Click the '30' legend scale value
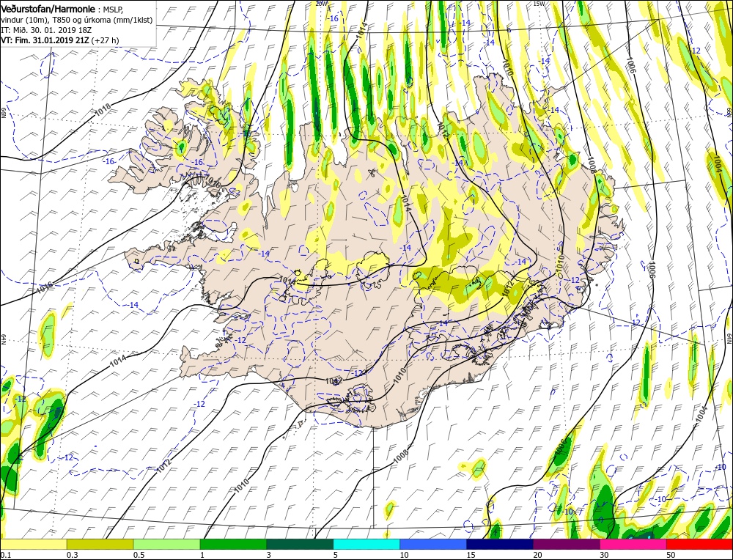The width and height of the screenshot is (733, 560). [x=604, y=555]
